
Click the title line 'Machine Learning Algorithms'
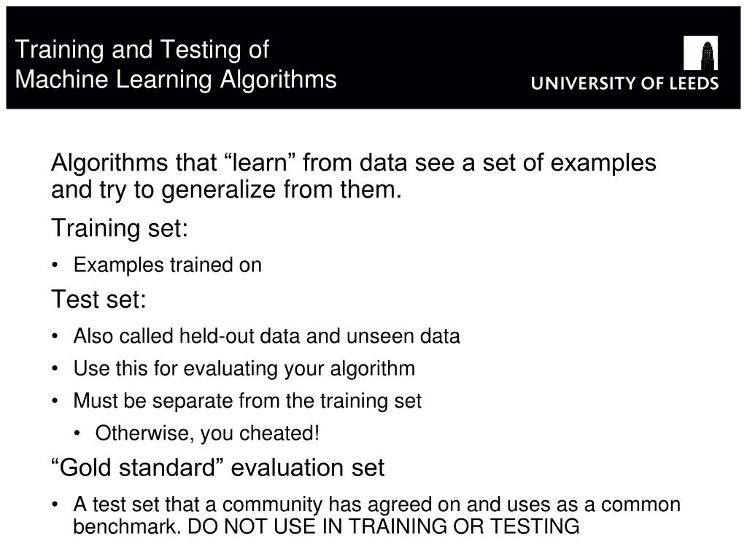click(176, 79)
